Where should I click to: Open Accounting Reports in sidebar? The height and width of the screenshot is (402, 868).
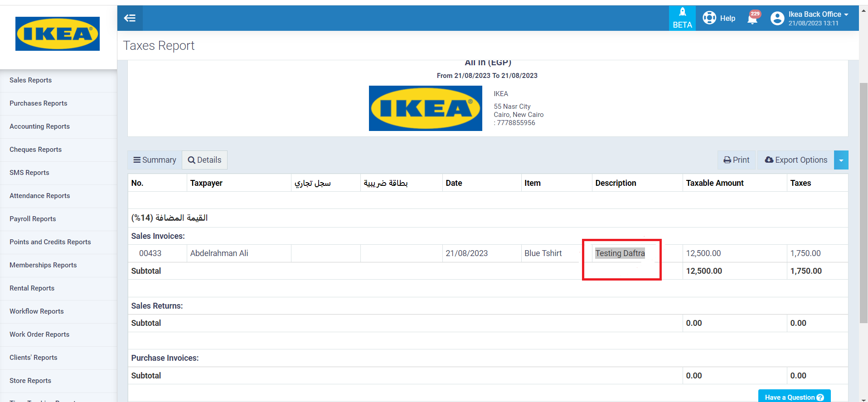(58, 126)
